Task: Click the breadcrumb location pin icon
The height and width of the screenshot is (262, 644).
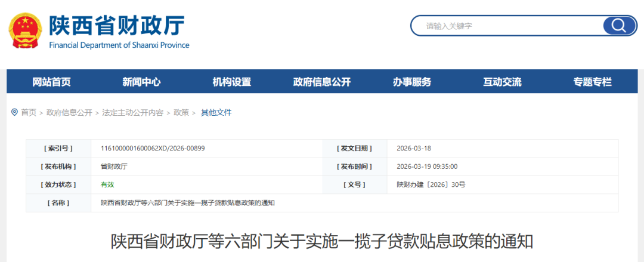Action: point(15,112)
